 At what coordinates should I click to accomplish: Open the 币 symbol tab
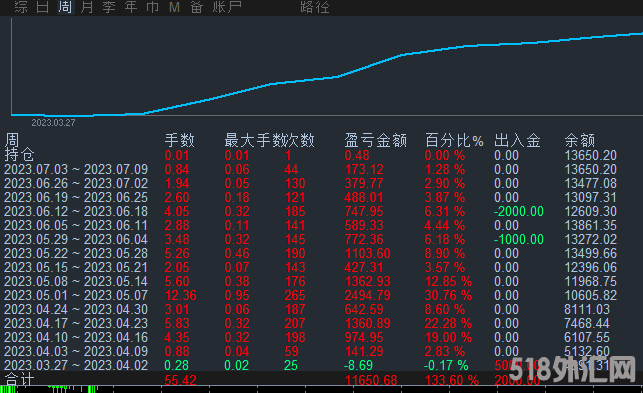[x=153, y=7]
